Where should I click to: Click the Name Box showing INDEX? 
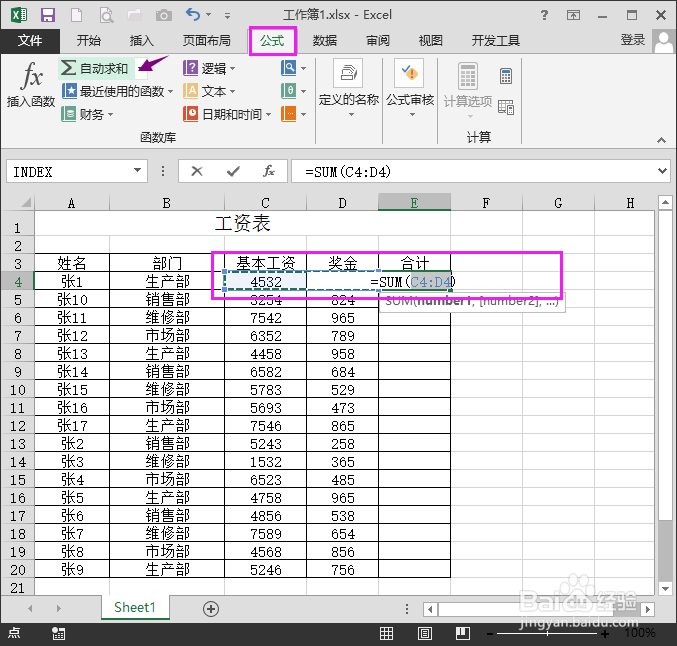click(69, 171)
